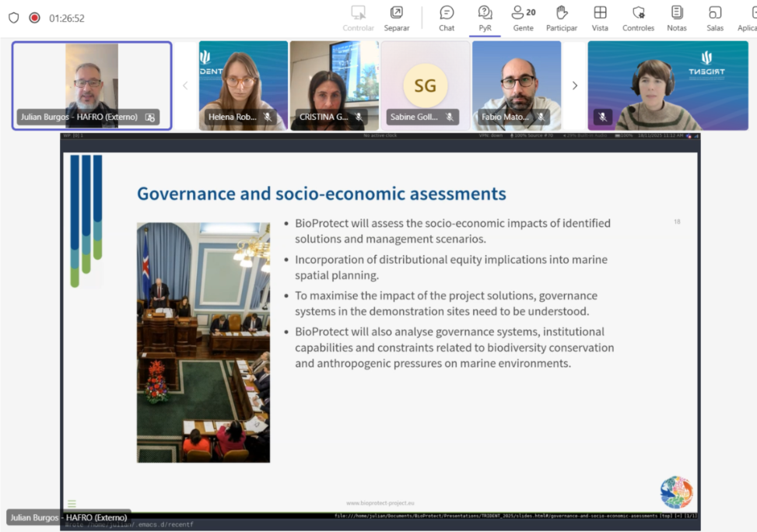This screenshot has width=757, height=532.
Task: Select Julian Burgos video thumbnail
Action: 92,84
